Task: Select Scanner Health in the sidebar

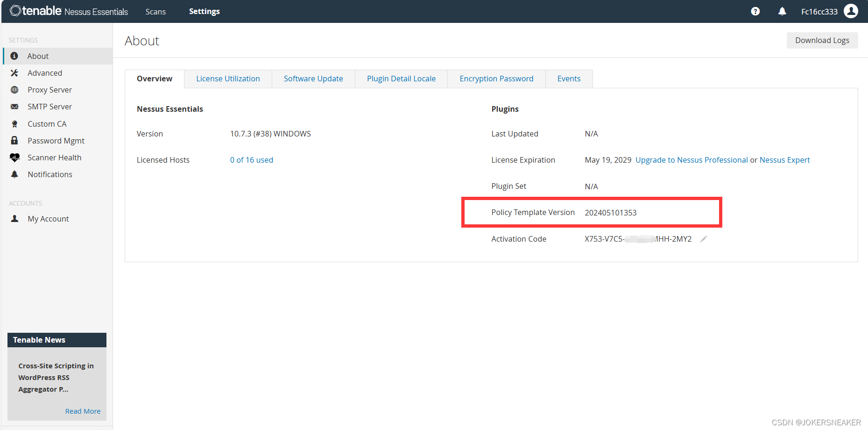Action: click(58, 158)
